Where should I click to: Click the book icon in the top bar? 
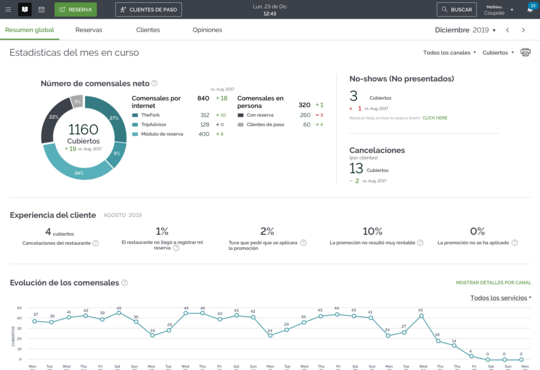pyautogui.click(x=25, y=10)
